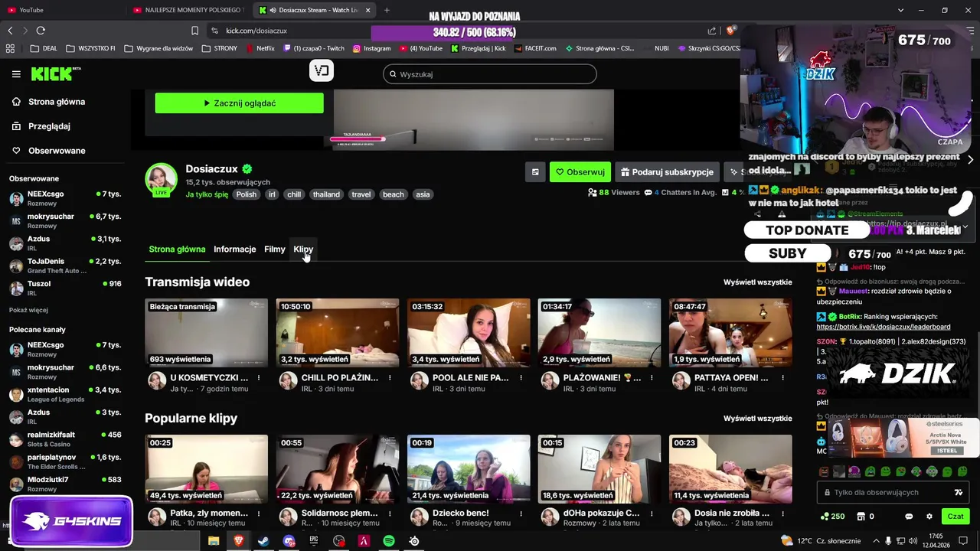Open the botrix.live leaderboard link in chat
The width and height of the screenshot is (980, 551).
(x=884, y=327)
